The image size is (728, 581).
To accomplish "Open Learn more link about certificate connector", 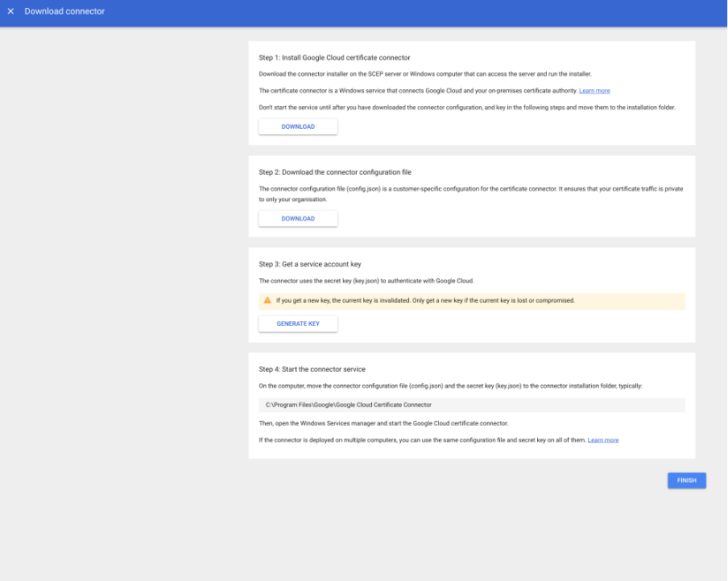I will 594,91.
